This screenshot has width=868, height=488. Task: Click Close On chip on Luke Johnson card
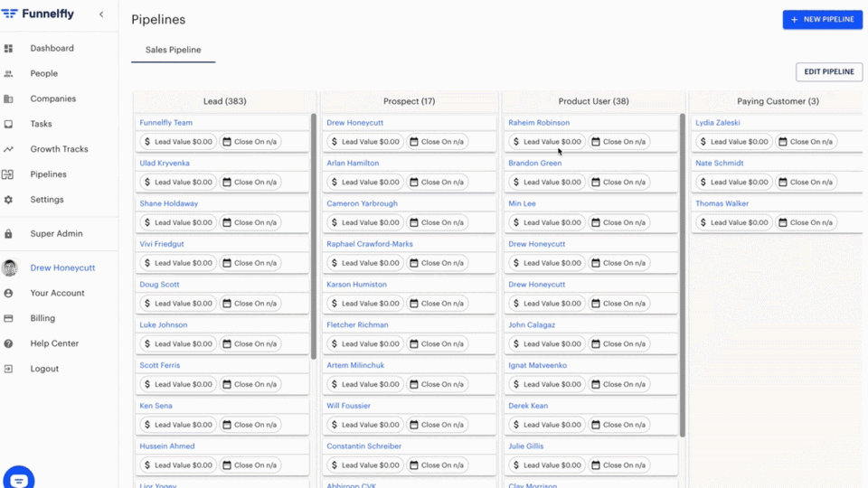click(x=250, y=343)
